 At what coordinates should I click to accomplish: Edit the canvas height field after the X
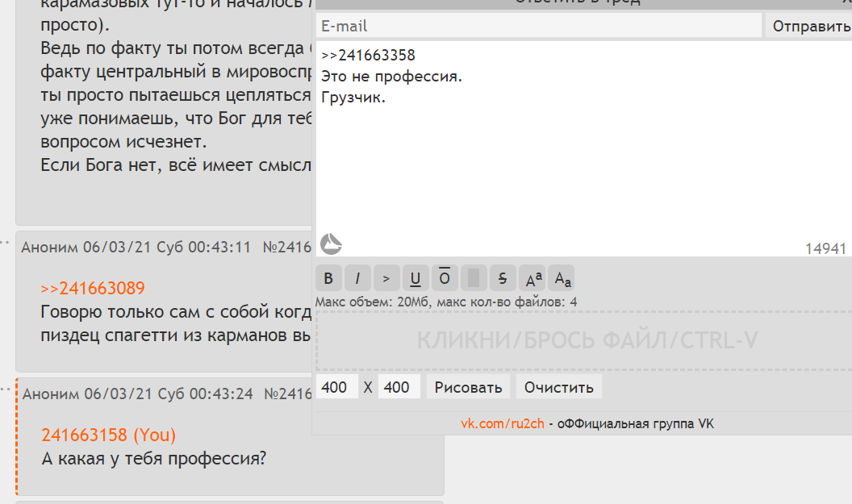coord(399,387)
